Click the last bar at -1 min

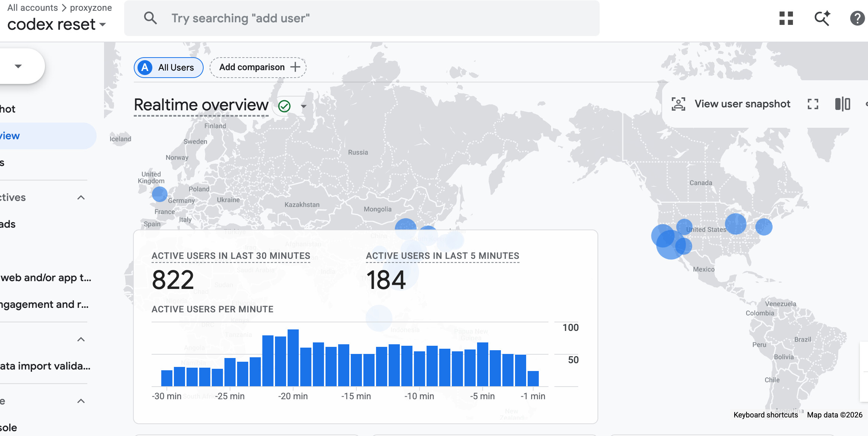click(x=533, y=379)
